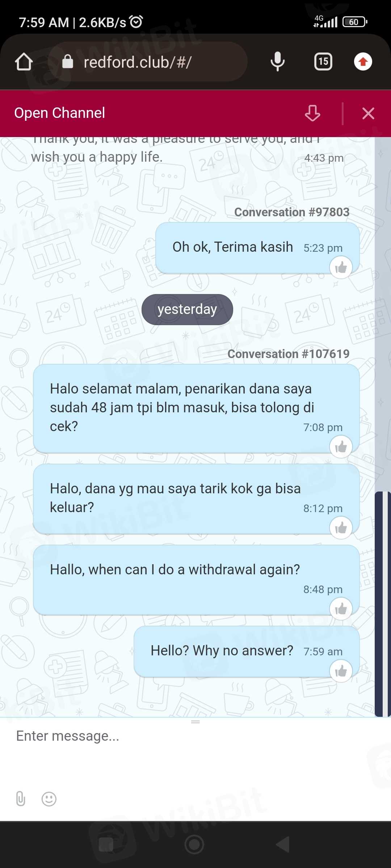The width and height of the screenshot is (391, 868).
Task: Like the 'Oh ok, Terima kasih' message
Action: pos(341,268)
